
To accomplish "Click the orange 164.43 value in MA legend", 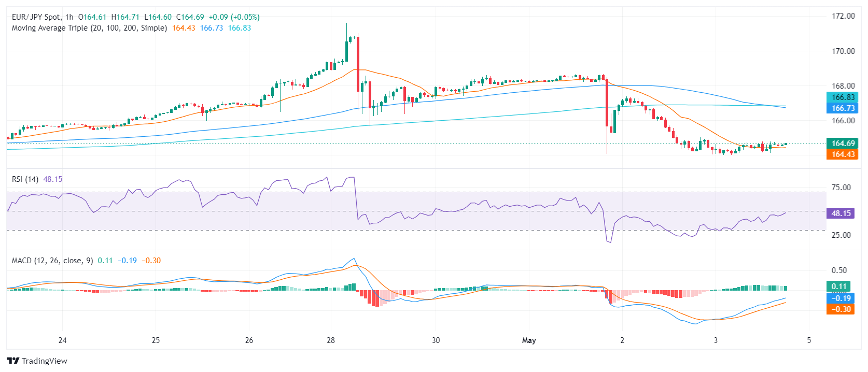I will [x=184, y=28].
